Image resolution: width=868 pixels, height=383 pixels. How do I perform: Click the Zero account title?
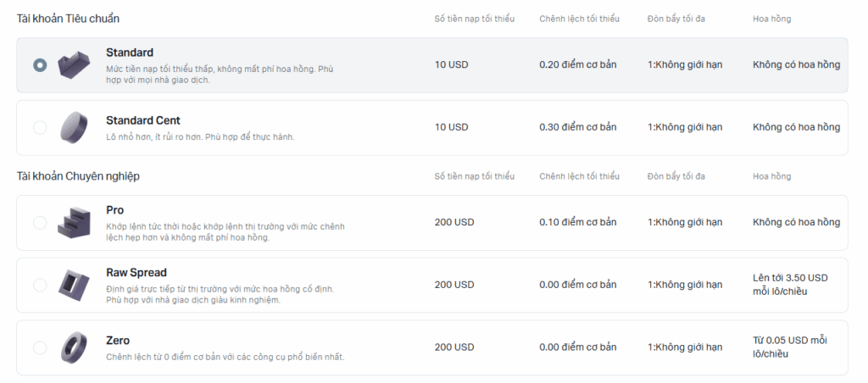tap(118, 341)
